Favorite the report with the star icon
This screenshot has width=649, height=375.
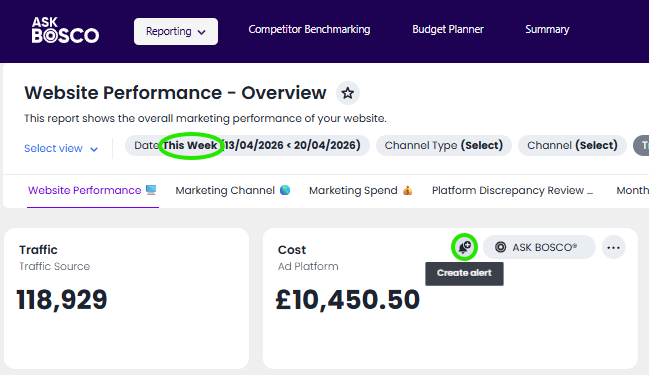point(348,93)
